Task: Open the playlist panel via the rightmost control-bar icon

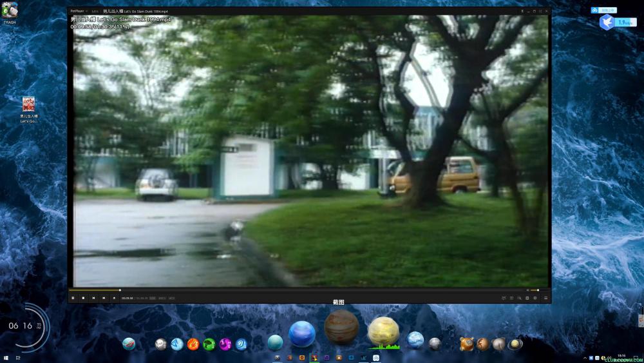Action: coord(545,298)
